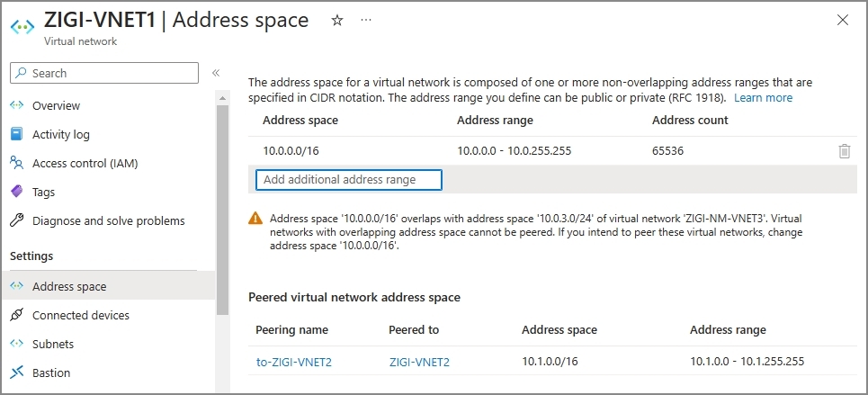Viewport: 868px width, 395px height.
Task: Open the to-ZIGI-VNET2 peering link
Action: point(294,363)
